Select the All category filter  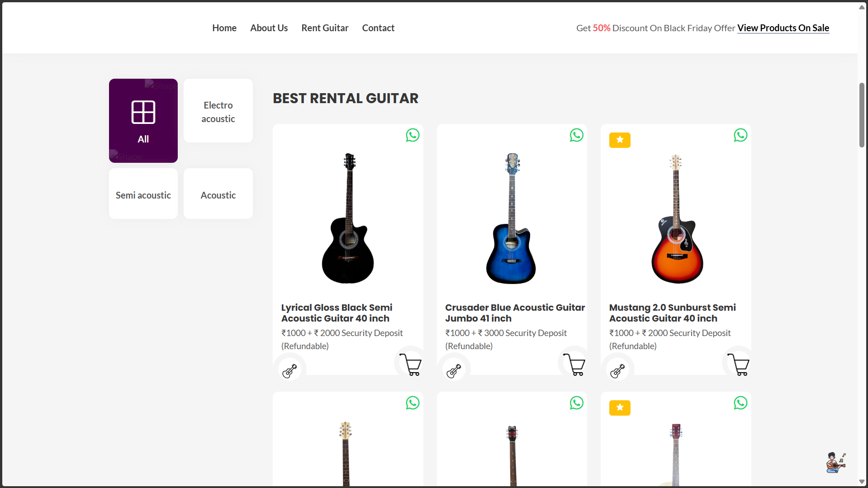(143, 121)
